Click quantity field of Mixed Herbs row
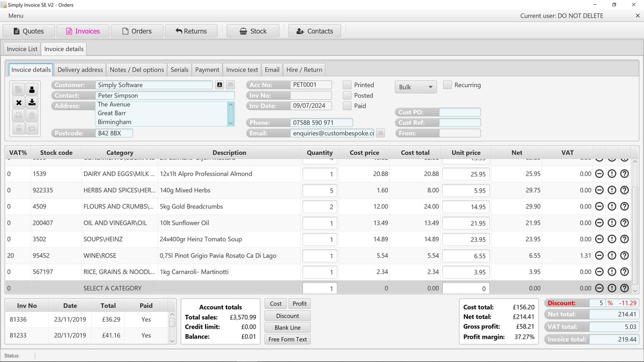Screen dimensions: 644x362 pos(320,190)
